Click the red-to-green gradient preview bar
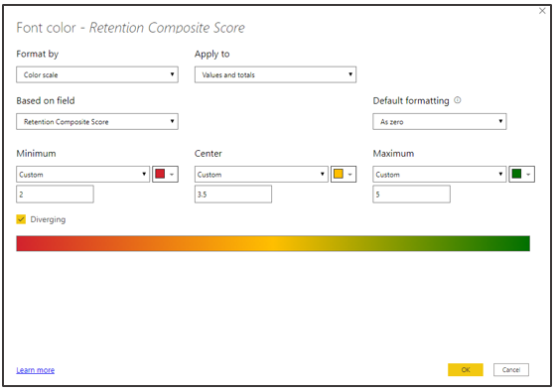Screen dimensions: 556x392 click(x=273, y=243)
